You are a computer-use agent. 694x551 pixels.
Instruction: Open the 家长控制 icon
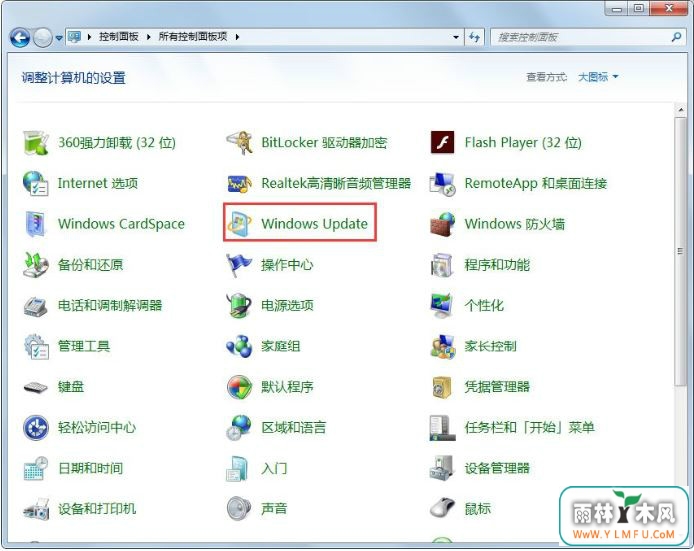tap(443, 347)
